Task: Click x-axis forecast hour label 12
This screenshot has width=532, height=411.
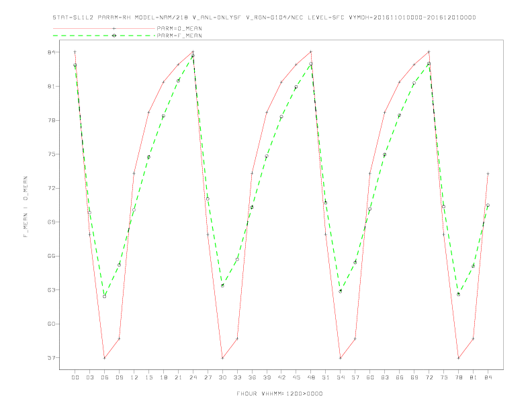Action: tap(134, 377)
